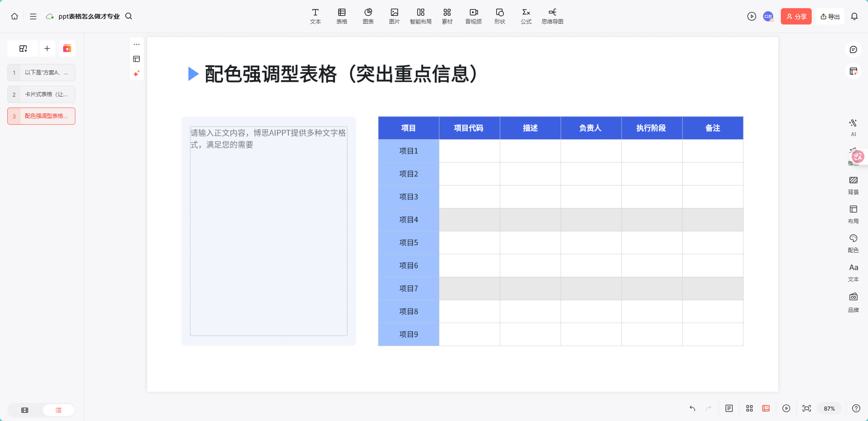Toggle the outline list view at bottom left
868x421 pixels.
coord(59,410)
